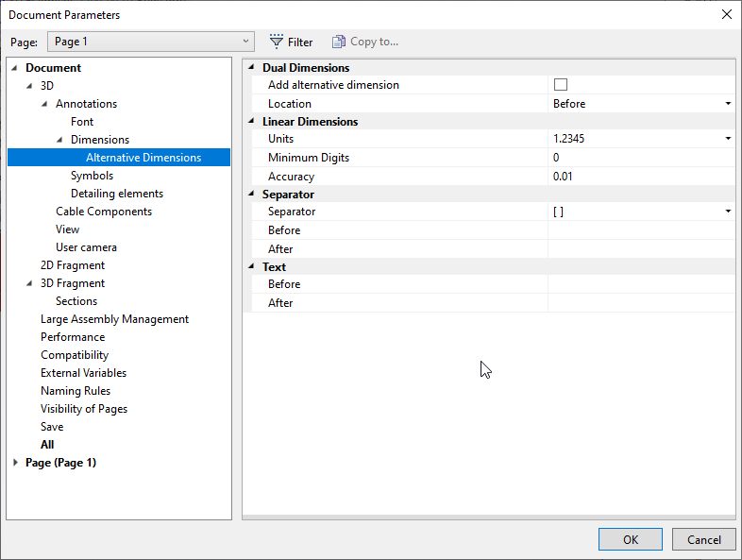Screen dimensions: 742x560
Task: Select 2D Fragment tree item
Action: click(x=73, y=265)
